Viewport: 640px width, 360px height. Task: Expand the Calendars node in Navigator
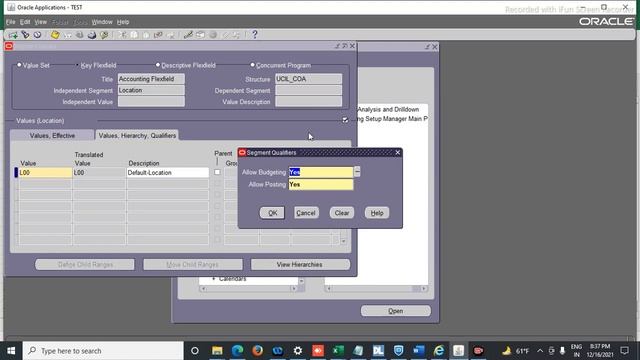pos(213,279)
